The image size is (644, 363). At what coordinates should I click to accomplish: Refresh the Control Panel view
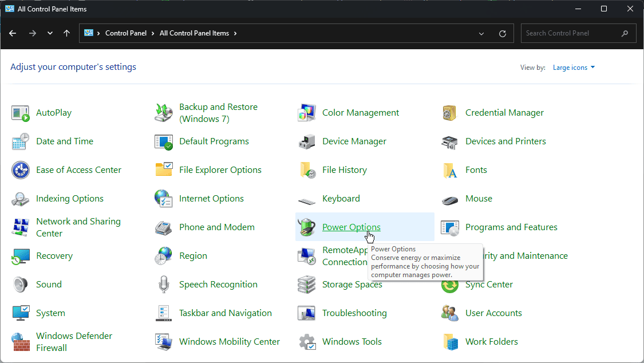click(502, 34)
